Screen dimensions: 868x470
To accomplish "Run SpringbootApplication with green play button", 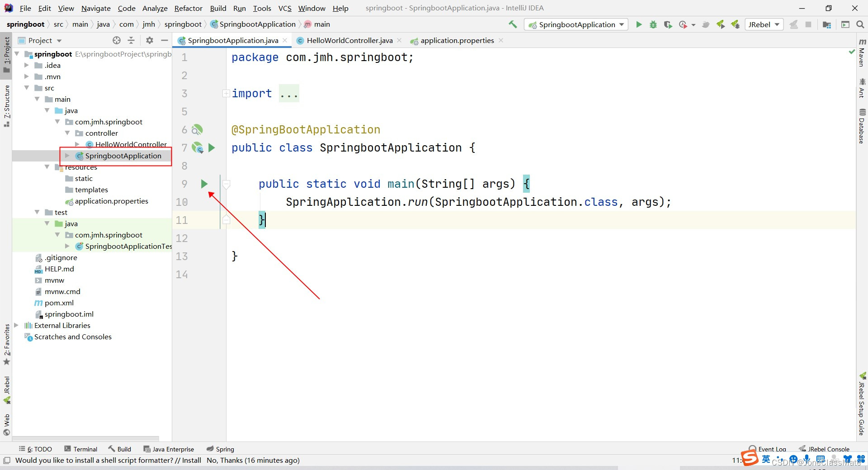I will [639, 24].
